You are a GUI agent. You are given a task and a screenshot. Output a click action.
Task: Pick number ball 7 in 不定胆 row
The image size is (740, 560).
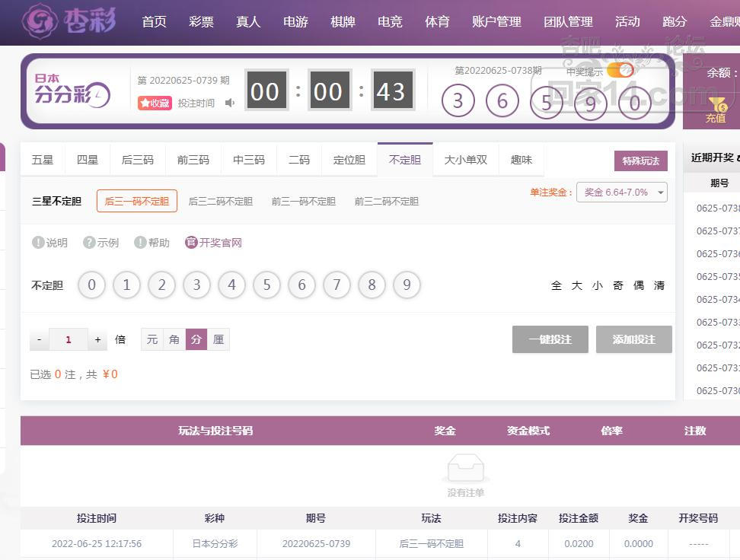[337, 285]
